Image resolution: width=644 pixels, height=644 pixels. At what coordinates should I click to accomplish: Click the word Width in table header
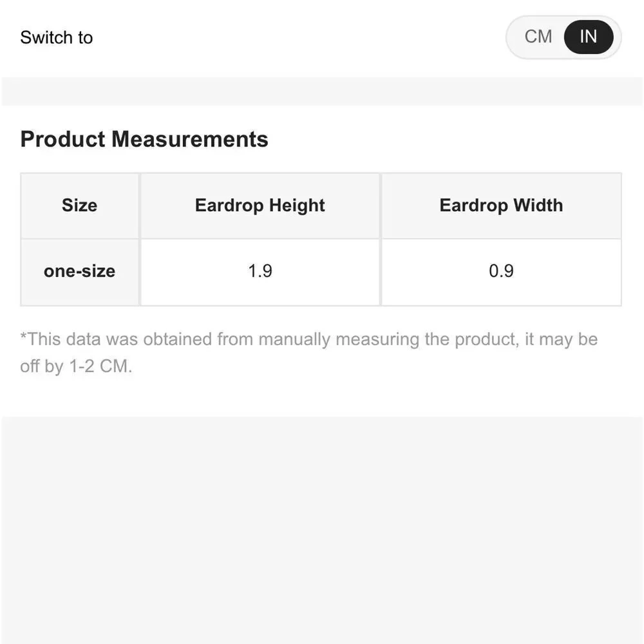pyautogui.click(x=538, y=205)
